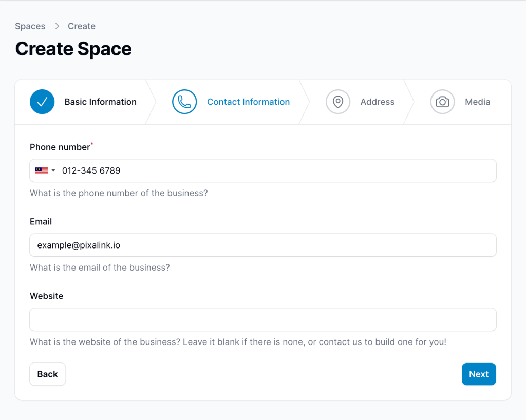Click the 'Website' field label
526x420 pixels.
47,296
